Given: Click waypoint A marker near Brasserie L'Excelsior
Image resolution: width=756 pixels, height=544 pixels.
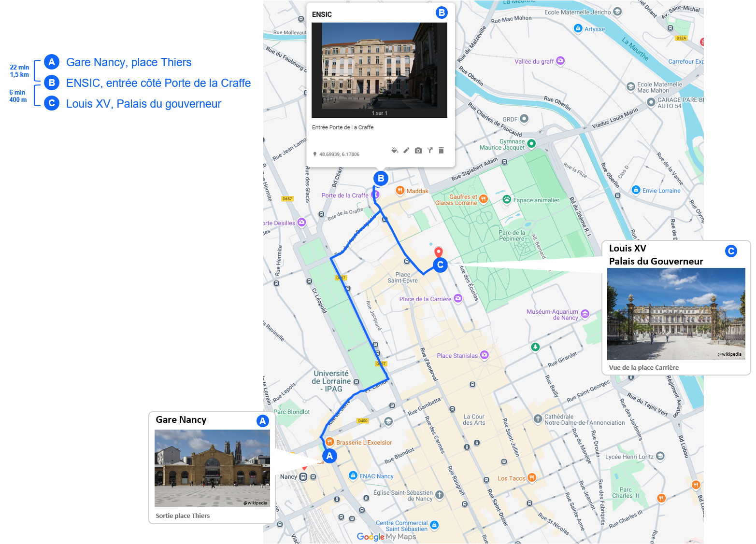Looking at the screenshot, I should point(329,456).
